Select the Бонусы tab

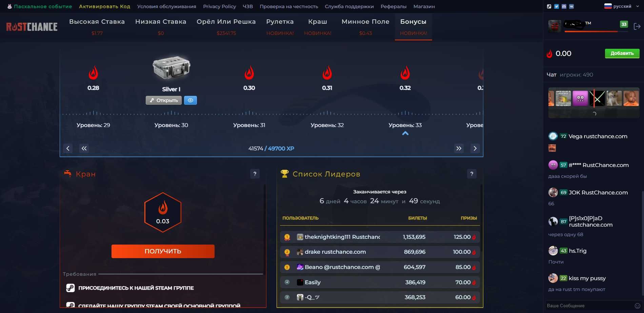coord(413,27)
